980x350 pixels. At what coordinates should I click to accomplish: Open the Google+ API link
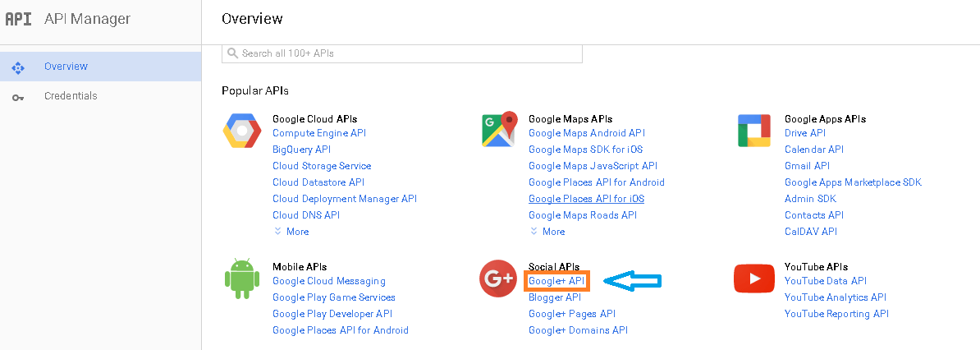pyautogui.click(x=556, y=281)
